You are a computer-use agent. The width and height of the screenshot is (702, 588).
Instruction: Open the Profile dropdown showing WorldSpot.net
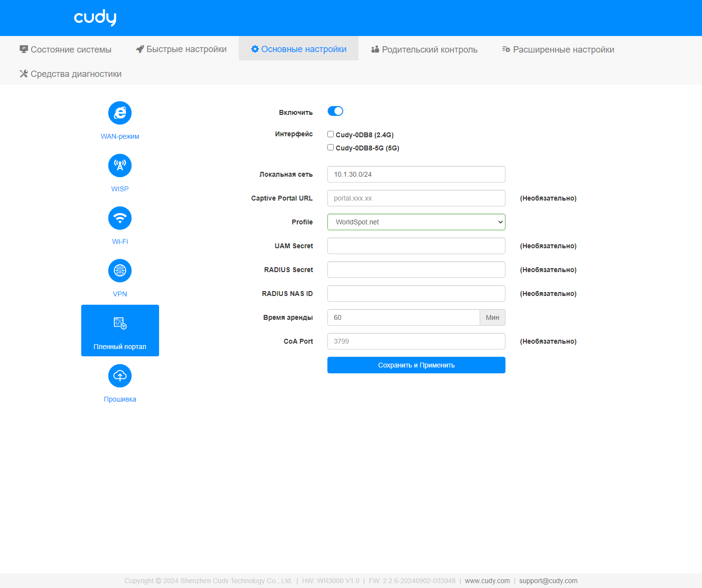[416, 222]
